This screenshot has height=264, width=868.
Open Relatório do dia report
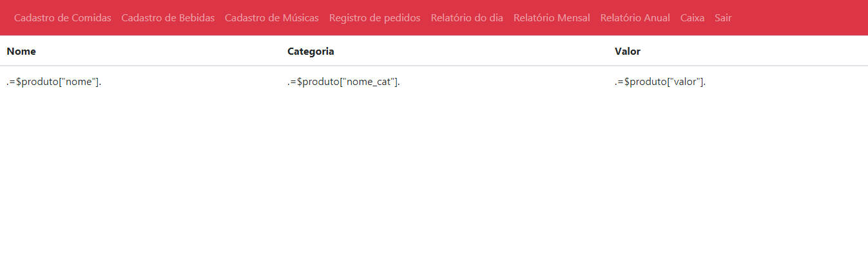click(x=467, y=18)
